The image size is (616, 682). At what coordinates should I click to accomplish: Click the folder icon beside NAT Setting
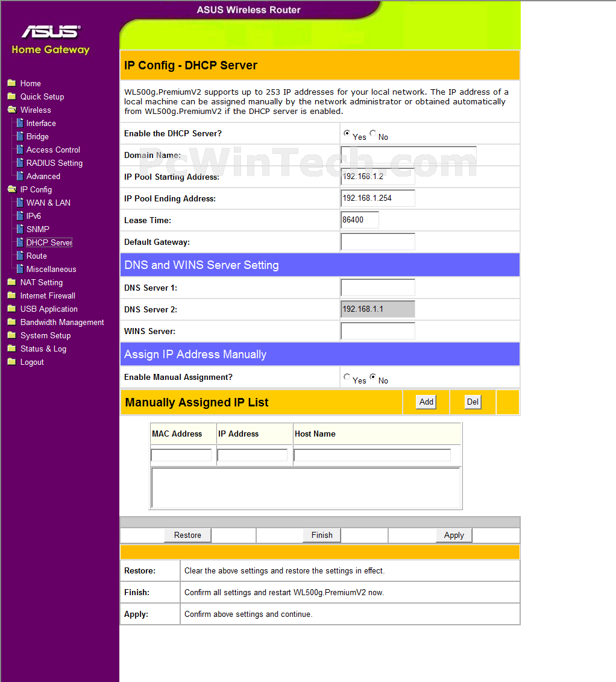[x=11, y=282]
